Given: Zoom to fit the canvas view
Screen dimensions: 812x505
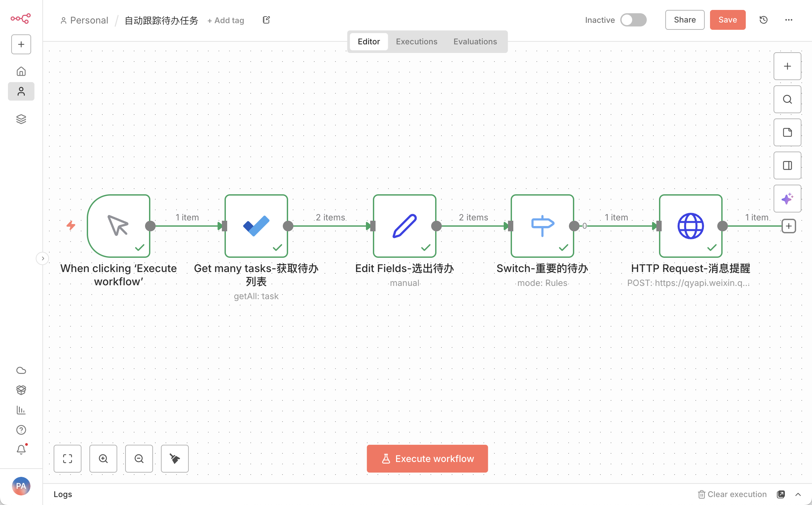Looking at the screenshot, I should pos(68,458).
